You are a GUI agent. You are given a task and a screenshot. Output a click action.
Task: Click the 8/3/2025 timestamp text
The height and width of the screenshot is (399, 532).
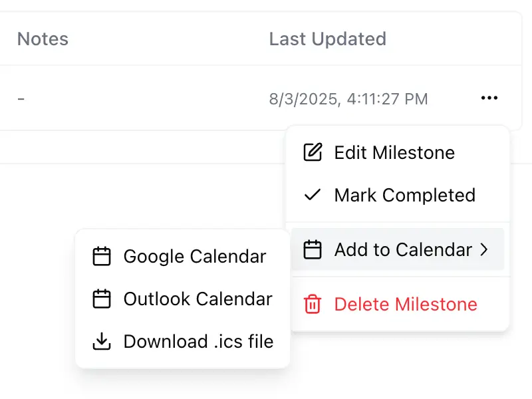point(348,98)
